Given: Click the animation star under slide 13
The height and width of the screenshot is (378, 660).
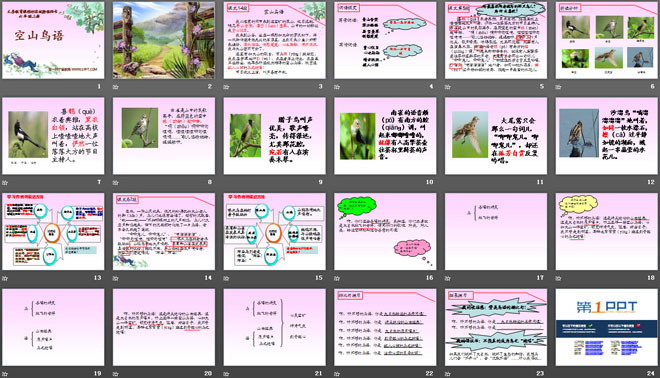Looking at the screenshot, I should pyautogui.click(x=5, y=278).
